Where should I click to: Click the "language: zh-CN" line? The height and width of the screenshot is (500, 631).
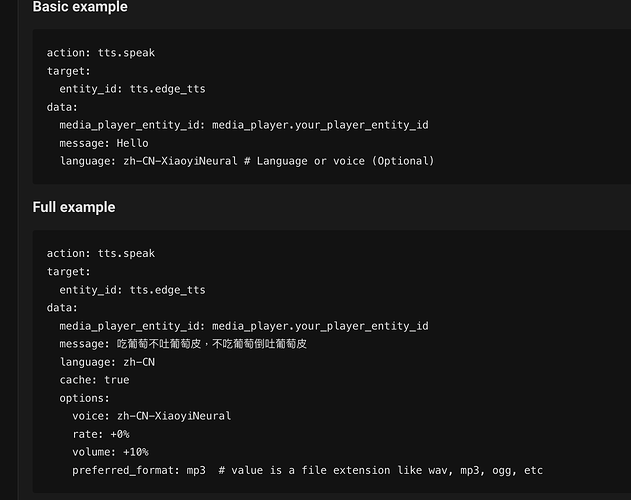point(106,362)
